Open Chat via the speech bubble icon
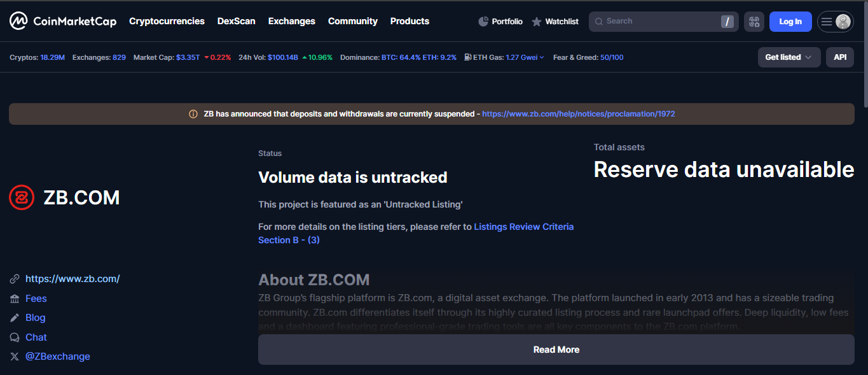Screen dimensions: 868x375 point(14,337)
